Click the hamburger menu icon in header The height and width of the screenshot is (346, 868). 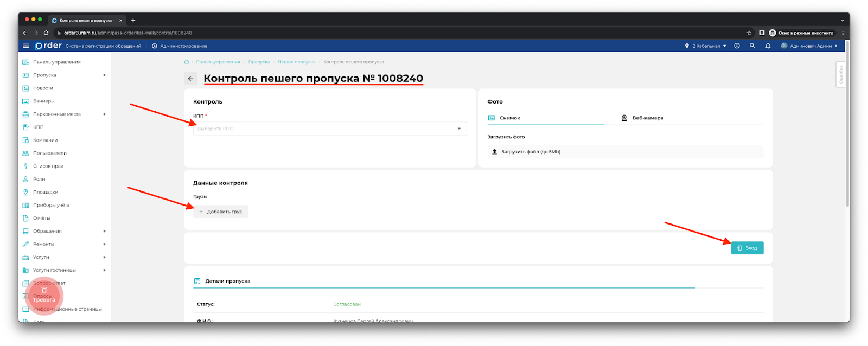point(25,46)
